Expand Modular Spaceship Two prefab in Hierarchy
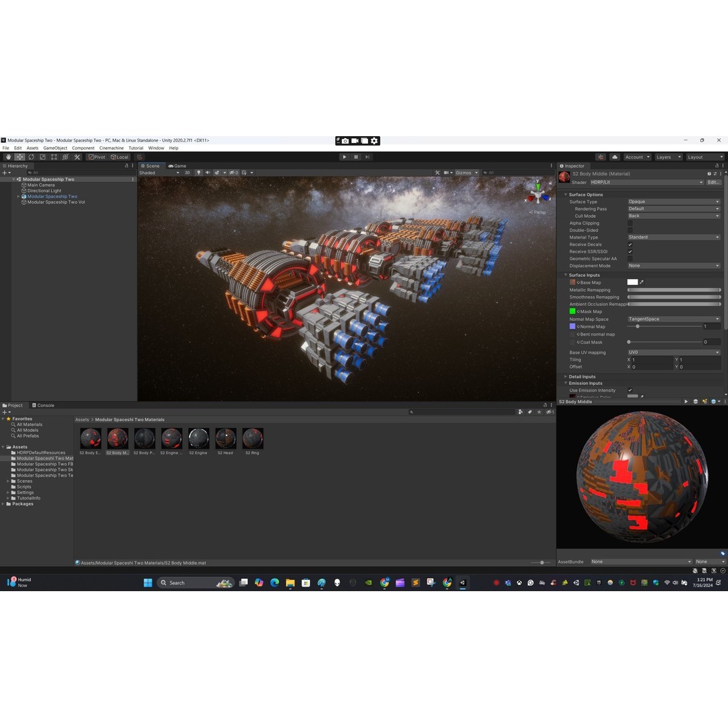Image resolution: width=728 pixels, height=728 pixels. point(19,196)
